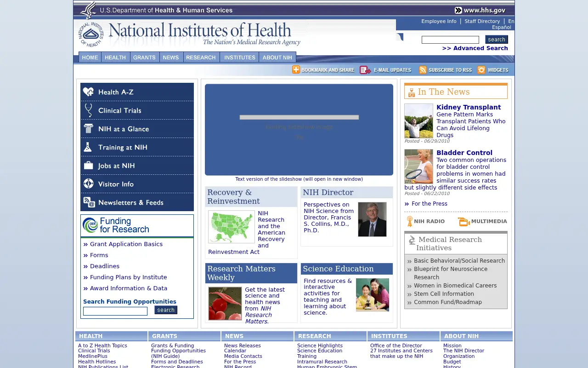Screen dimensions: 588x368
Task: Click the Visitor Info compass icon
Action: tap(88, 184)
